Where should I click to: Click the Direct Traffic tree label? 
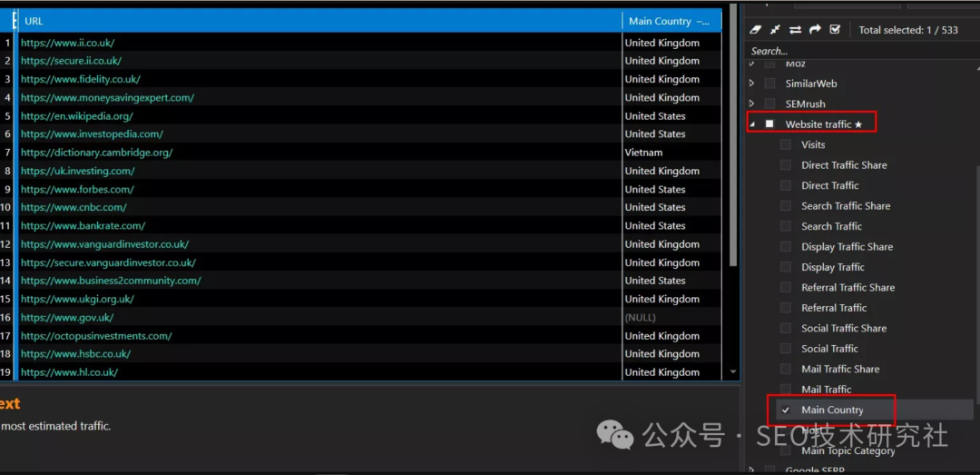tap(830, 185)
